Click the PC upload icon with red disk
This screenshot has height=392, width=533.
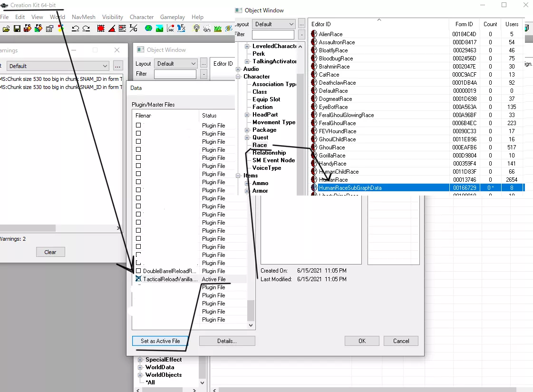28,29
